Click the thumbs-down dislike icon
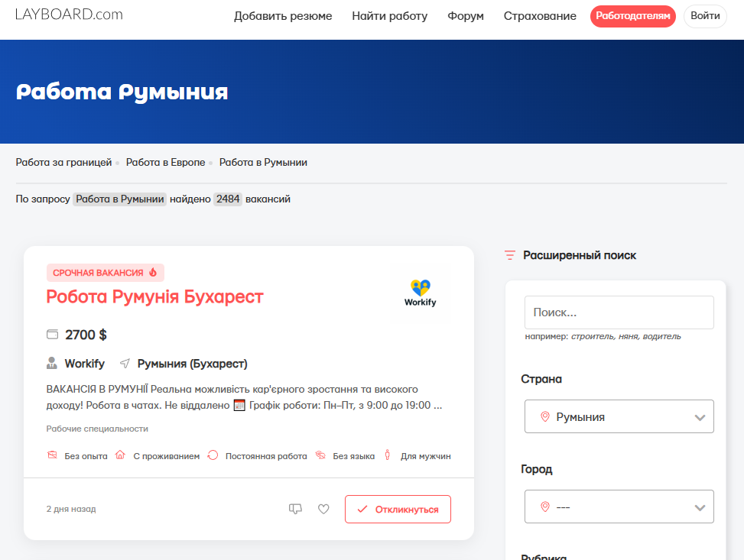Screen dimensions: 744x560 [295, 510]
